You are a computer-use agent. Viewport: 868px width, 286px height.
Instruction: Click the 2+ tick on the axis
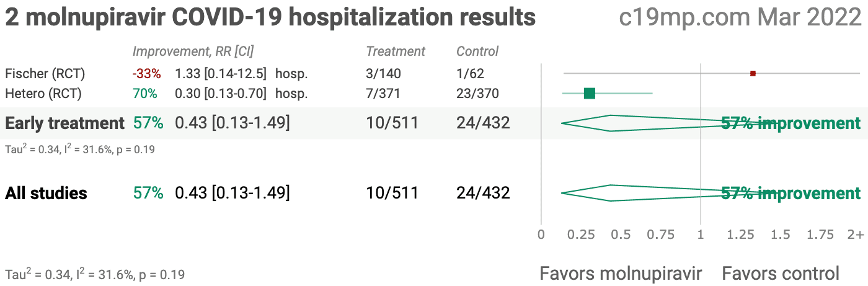(x=856, y=235)
